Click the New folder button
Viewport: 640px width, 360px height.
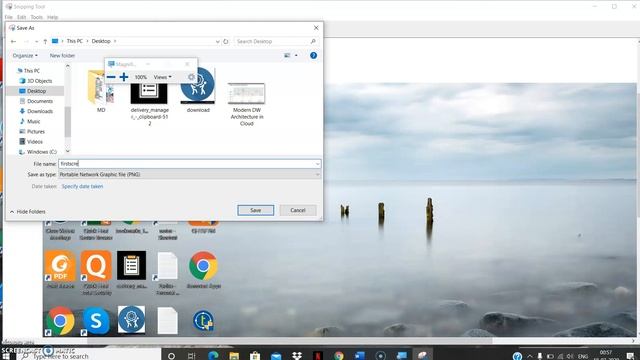coord(62,56)
